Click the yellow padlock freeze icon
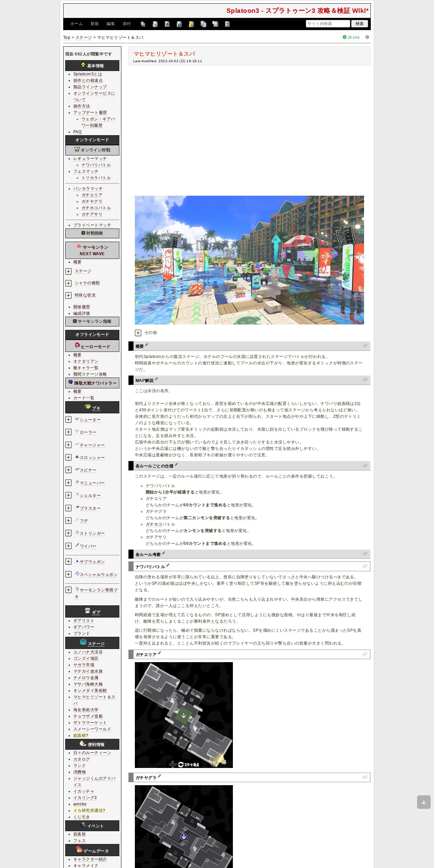The width and height of the screenshot is (434, 868). 191,24
